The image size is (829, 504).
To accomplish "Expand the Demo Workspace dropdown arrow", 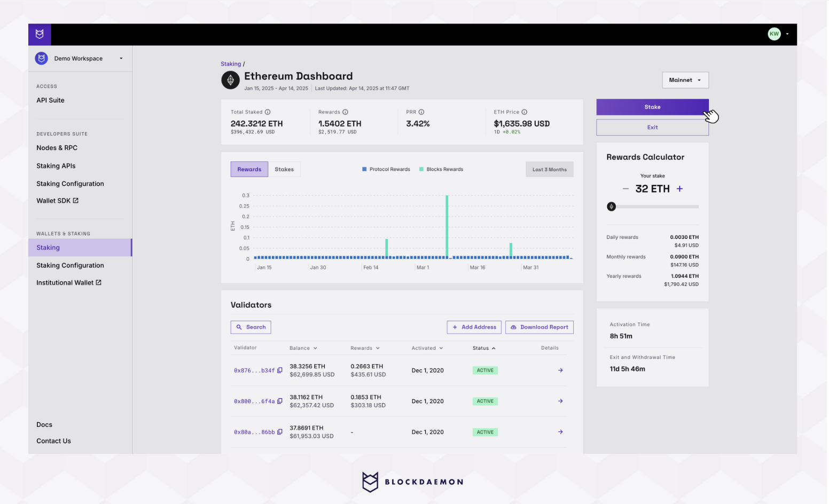I will pyautogui.click(x=121, y=59).
